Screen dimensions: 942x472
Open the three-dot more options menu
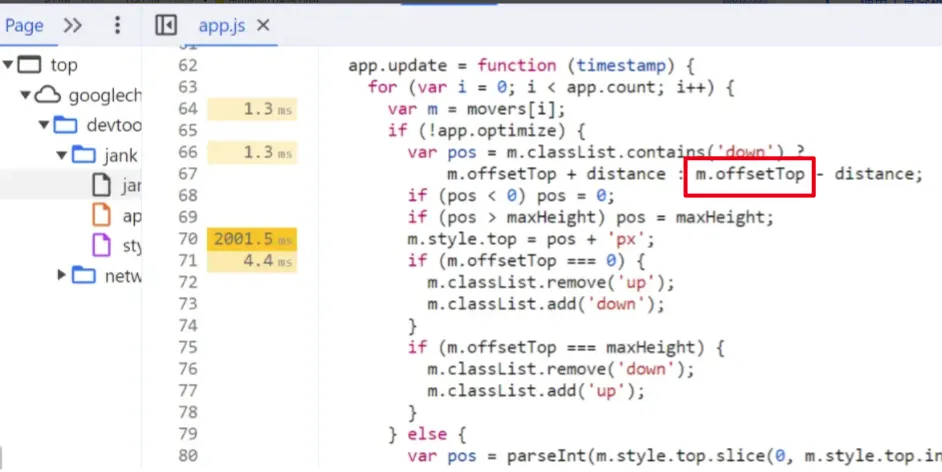pos(118,25)
